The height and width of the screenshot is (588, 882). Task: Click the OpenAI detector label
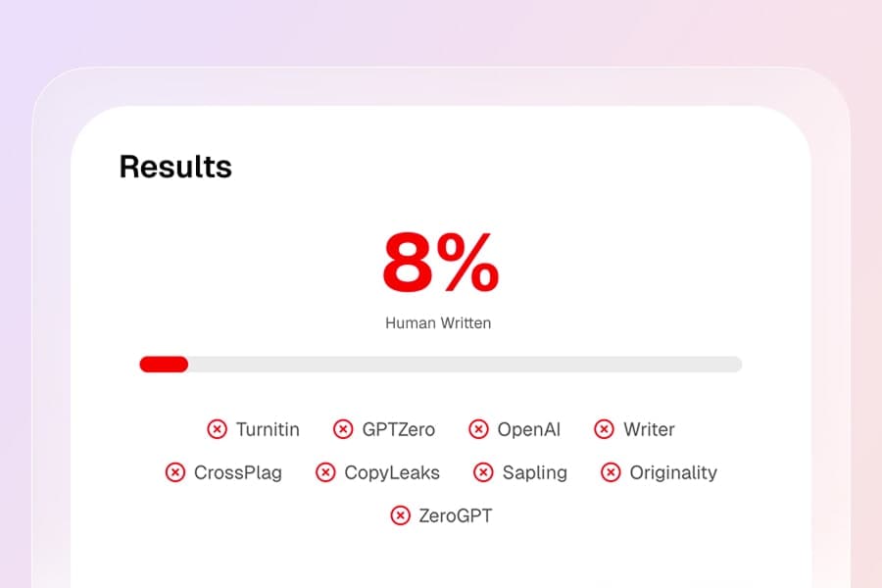pyautogui.click(x=528, y=429)
